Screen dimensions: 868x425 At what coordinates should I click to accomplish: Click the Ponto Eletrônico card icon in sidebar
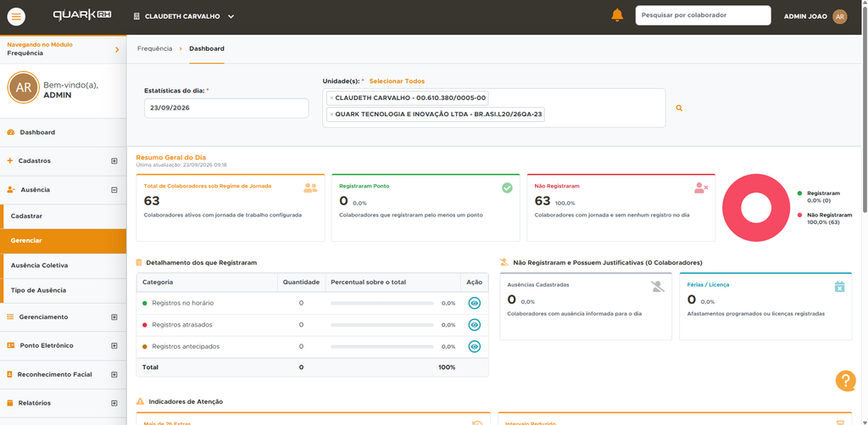(x=10, y=345)
